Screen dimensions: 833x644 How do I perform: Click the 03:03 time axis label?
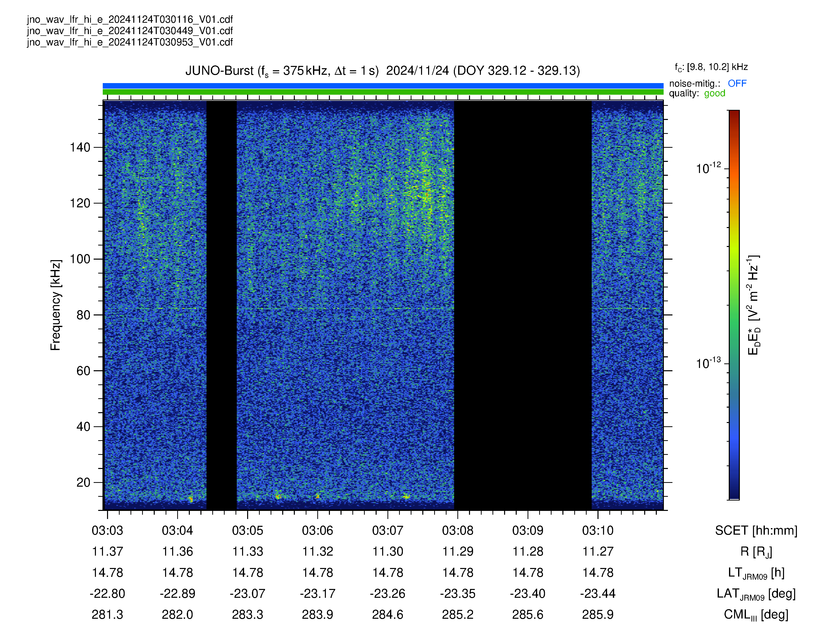[108, 530]
